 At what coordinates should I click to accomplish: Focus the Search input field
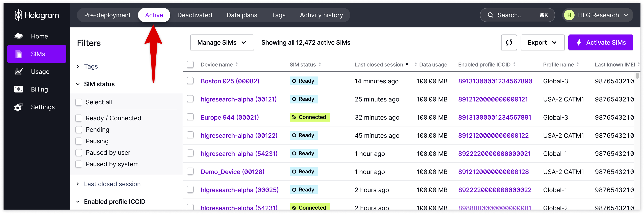(x=517, y=15)
